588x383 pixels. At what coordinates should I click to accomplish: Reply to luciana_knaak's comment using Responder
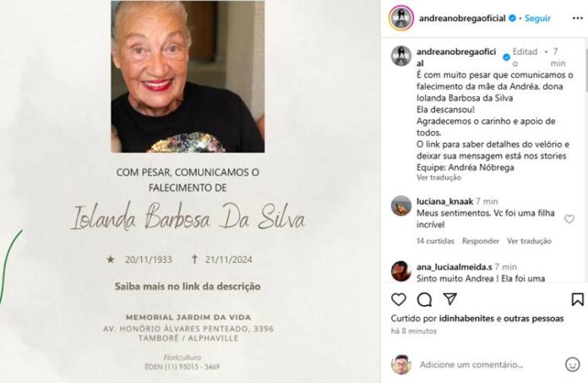pyautogui.click(x=481, y=241)
